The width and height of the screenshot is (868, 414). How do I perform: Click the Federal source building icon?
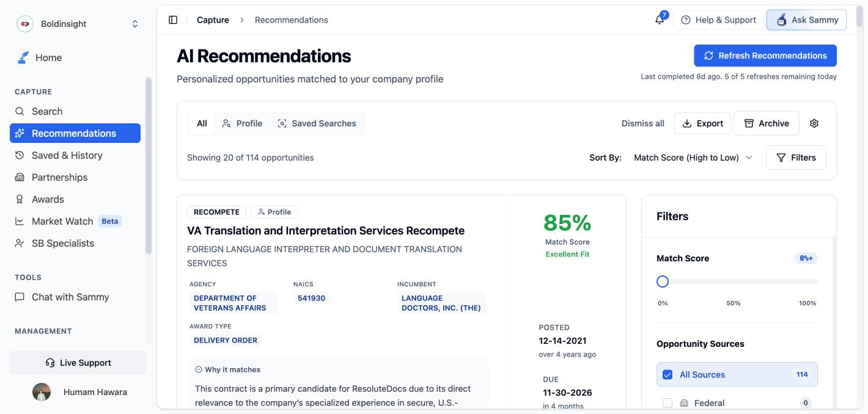pos(684,403)
